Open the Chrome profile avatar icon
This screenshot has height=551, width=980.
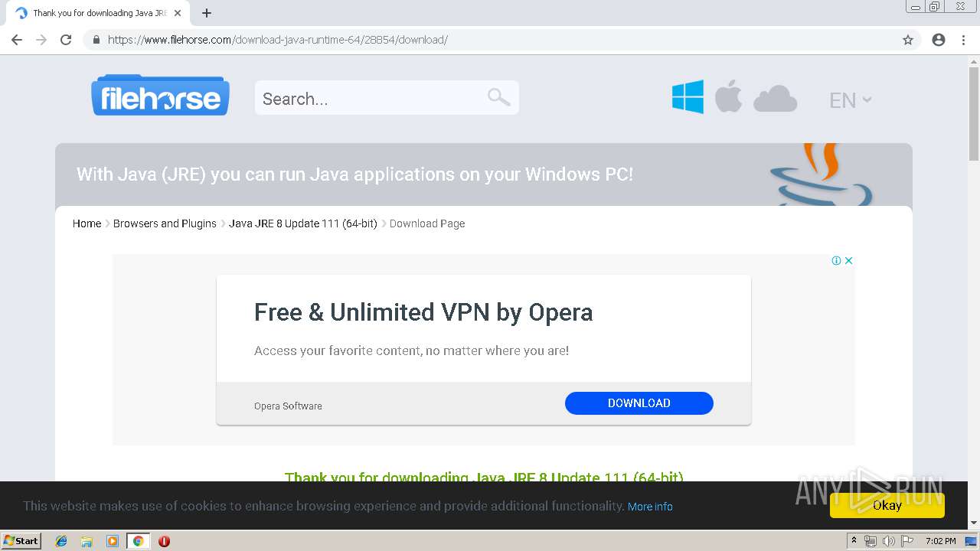coord(939,40)
